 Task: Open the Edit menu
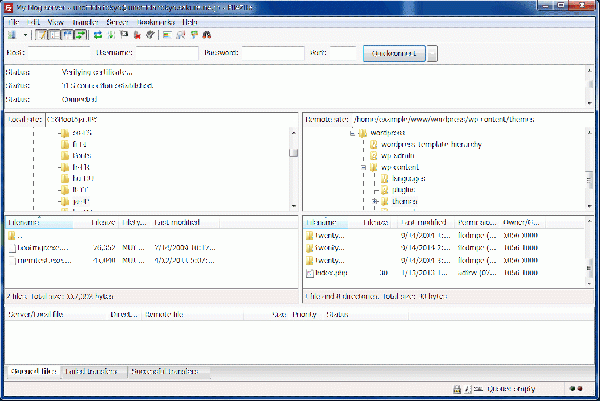tap(33, 22)
